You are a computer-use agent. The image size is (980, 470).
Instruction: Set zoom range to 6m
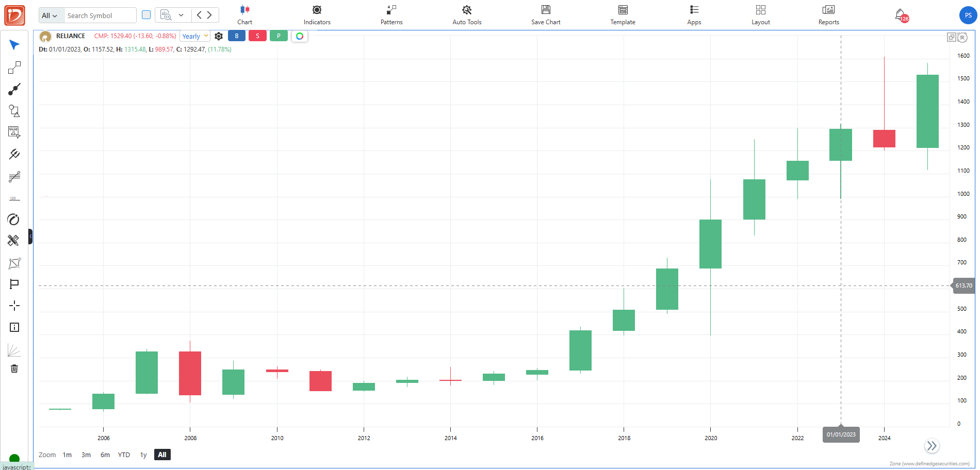coord(105,455)
